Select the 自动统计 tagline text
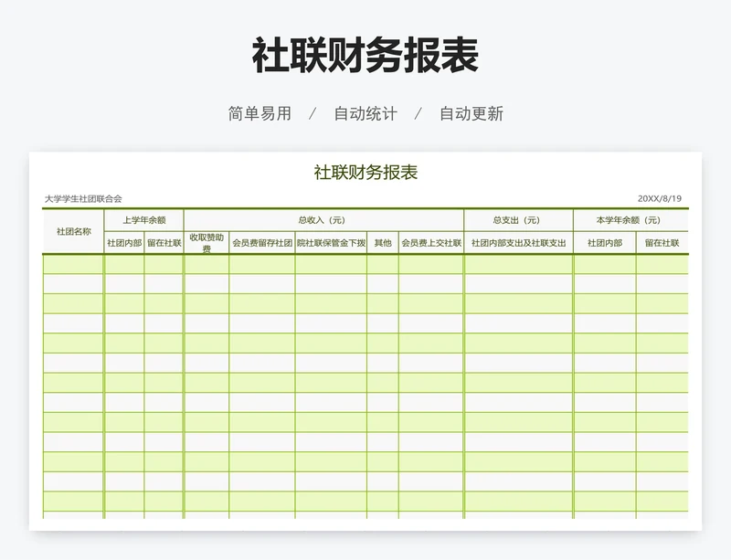Screen dimensions: 731x560 click(x=365, y=113)
